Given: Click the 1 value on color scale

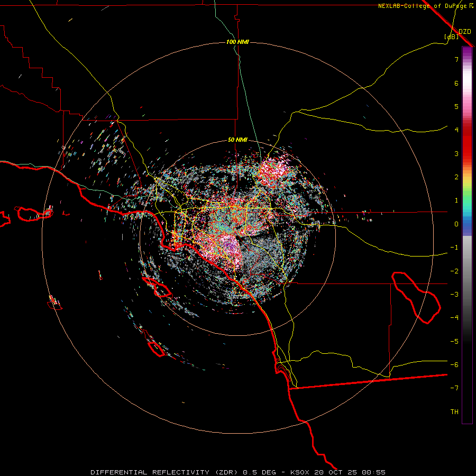Looking at the screenshot, I should pyautogui.click(x=456, y=200).
